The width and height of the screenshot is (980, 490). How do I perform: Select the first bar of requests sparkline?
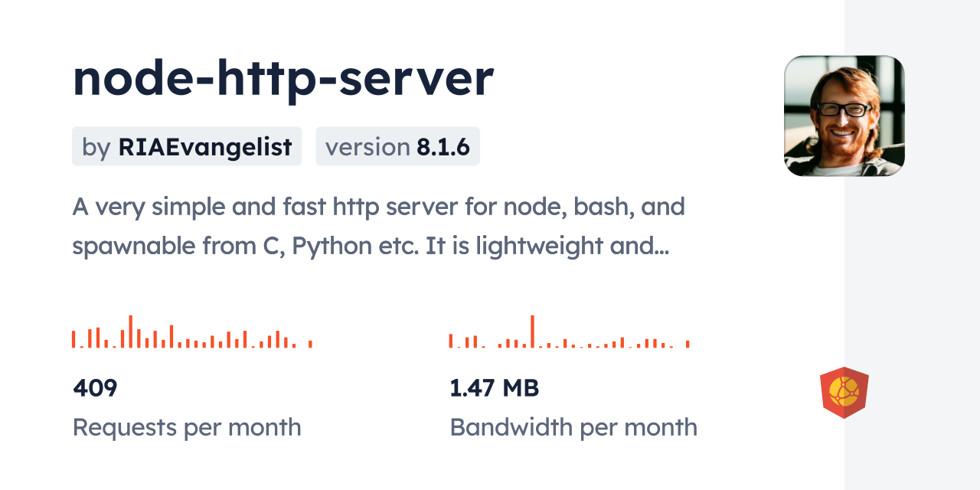73,339
